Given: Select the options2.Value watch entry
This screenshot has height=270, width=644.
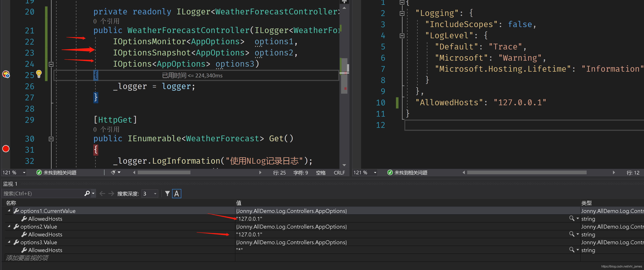Looking at the screenshot, I should (x=39, y=227).
